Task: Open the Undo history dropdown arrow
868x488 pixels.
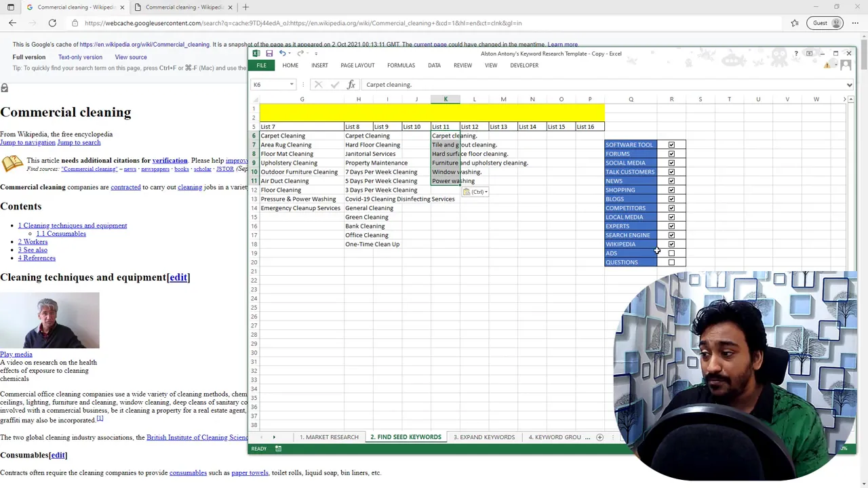Action: [290, 53]
